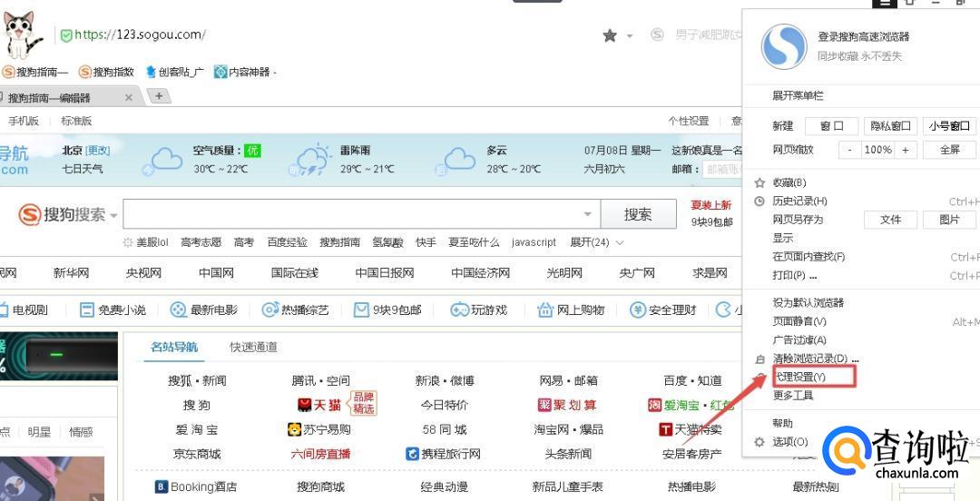This screenshot has height=501, width=980.
Task: Open the 搜狗指南 bookmark
Action: click(x=35, y=72)
